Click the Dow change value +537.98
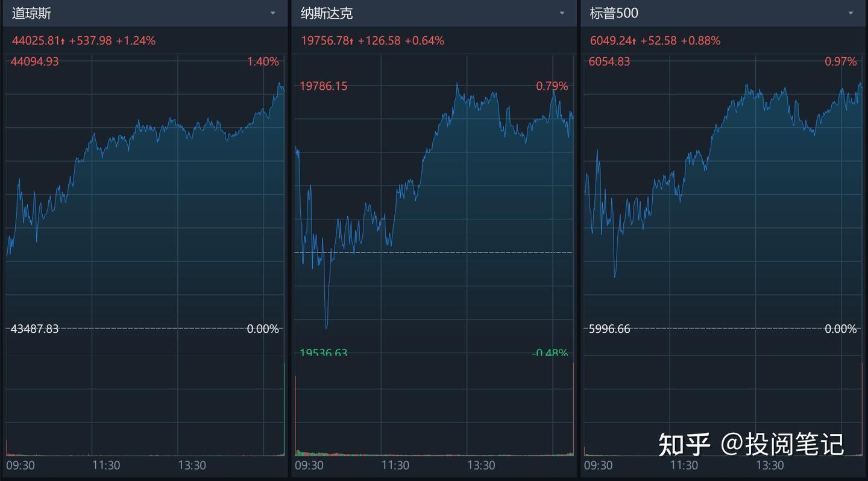This screenshot has height=481, width=868. click(x=90, y=41)
